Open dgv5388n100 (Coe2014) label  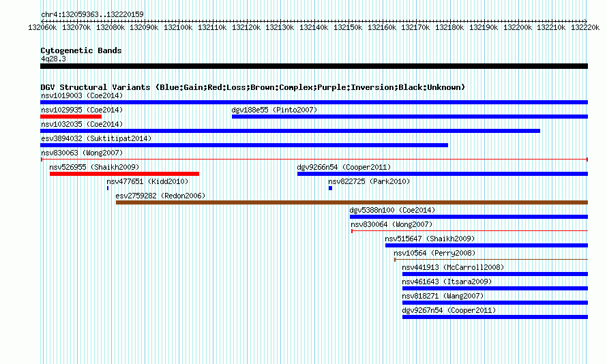(392, 210)
